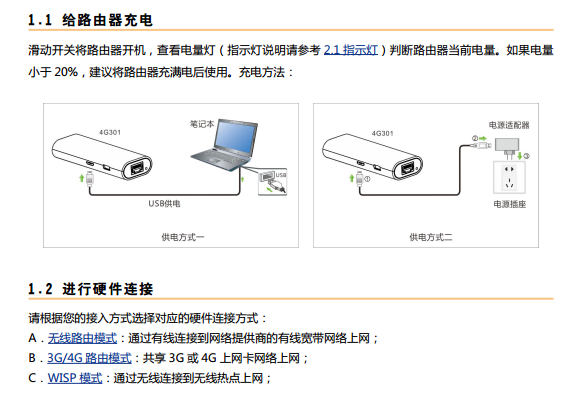This screenshot has width=565, height=408.
Task: Open the 2.1 指示灯 hyperlink
Action: click(x=351, y=50)
